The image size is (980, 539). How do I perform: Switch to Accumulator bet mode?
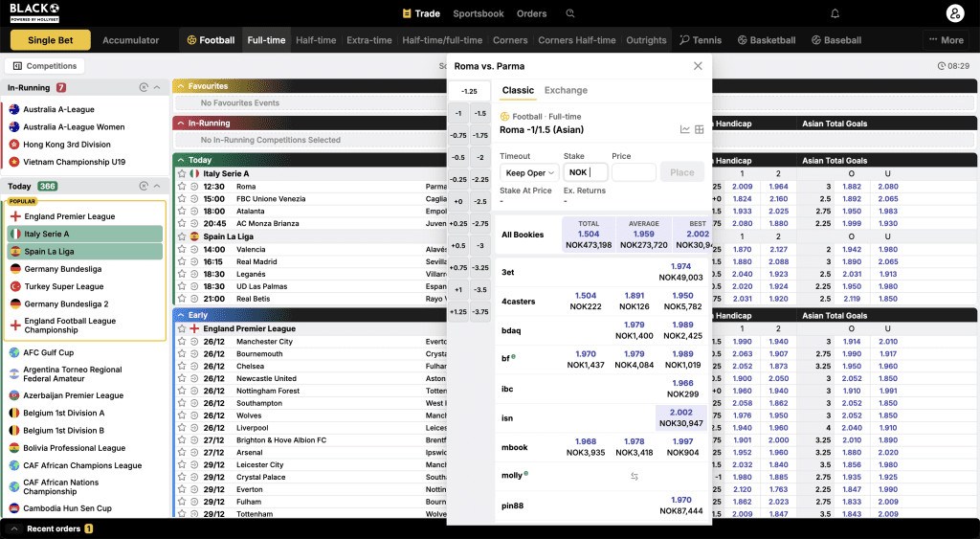[x=131, y=40]
